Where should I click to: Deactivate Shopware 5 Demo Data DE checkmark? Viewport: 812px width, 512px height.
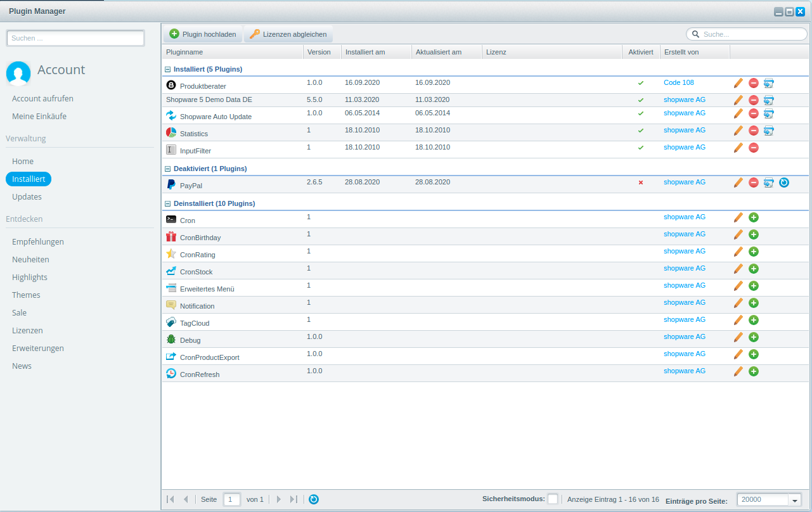coord(641,100)
